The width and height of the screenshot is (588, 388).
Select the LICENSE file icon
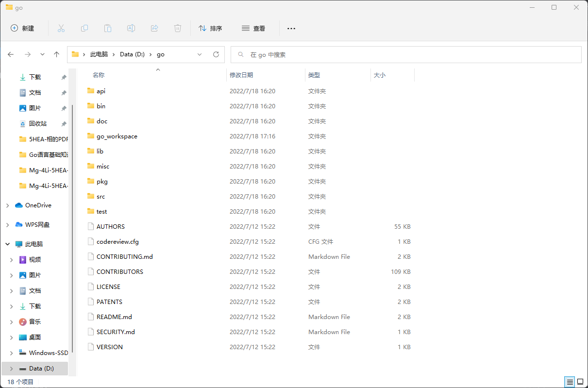point(90,287)
